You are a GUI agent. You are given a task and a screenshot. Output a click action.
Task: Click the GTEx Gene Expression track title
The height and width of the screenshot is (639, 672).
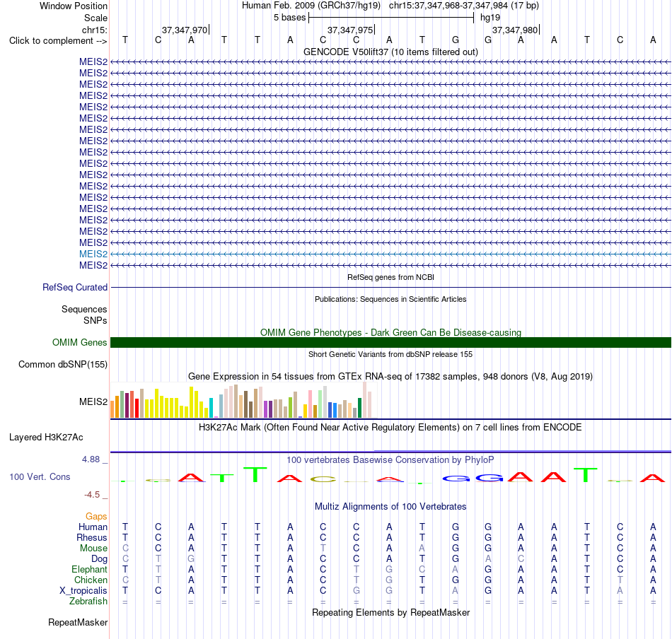tap(390, 377)
